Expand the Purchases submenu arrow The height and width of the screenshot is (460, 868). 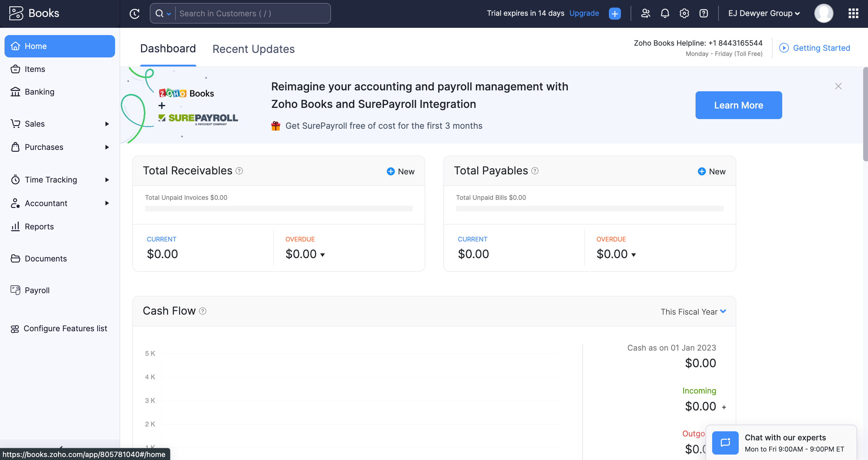(107, 147)
